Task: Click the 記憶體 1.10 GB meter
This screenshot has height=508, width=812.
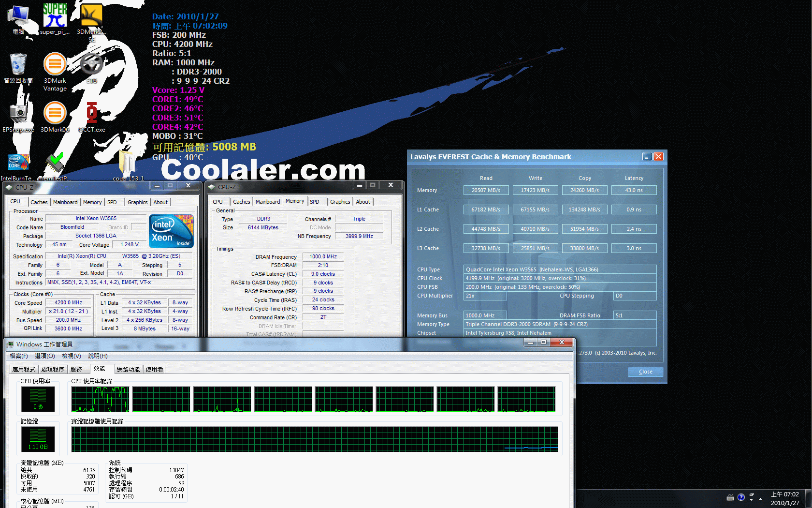Action: 38,439
